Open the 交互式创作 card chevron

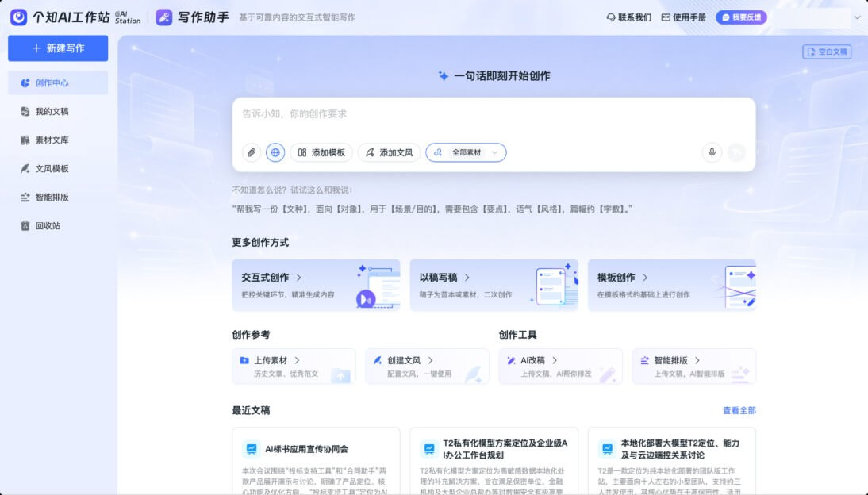click(x=299, y=278)
